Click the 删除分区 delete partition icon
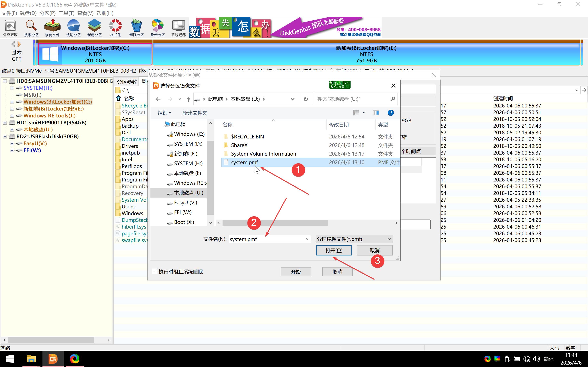588x367 pixels. [x=136, y=28]
